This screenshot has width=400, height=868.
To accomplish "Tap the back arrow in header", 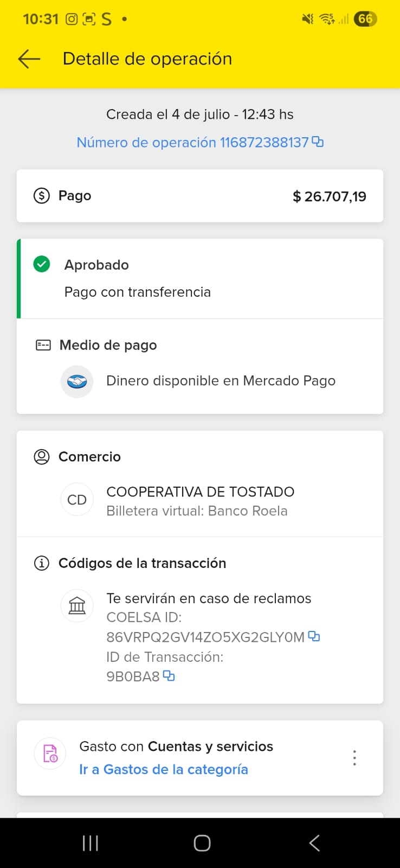I will click(29, 59).
